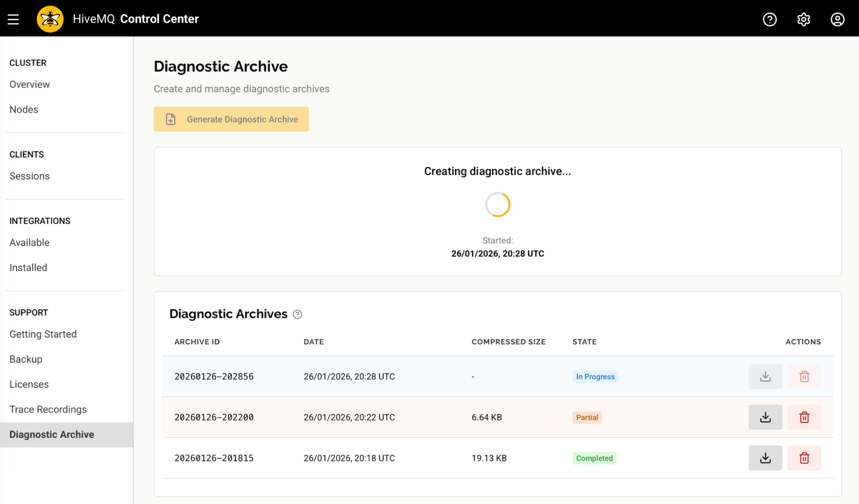Delete the Completed archive 20260126-201815
The width and height of the screenshot is (859, 504).
804,458
